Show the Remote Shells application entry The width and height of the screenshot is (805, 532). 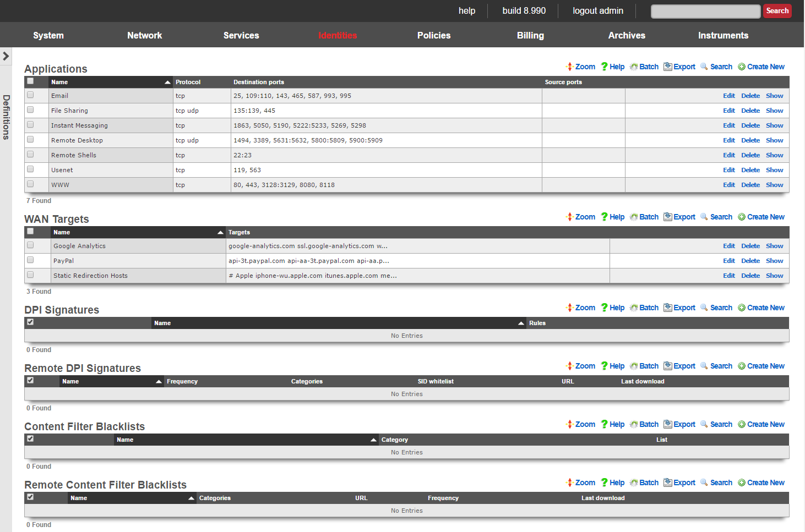click(774, 155)
